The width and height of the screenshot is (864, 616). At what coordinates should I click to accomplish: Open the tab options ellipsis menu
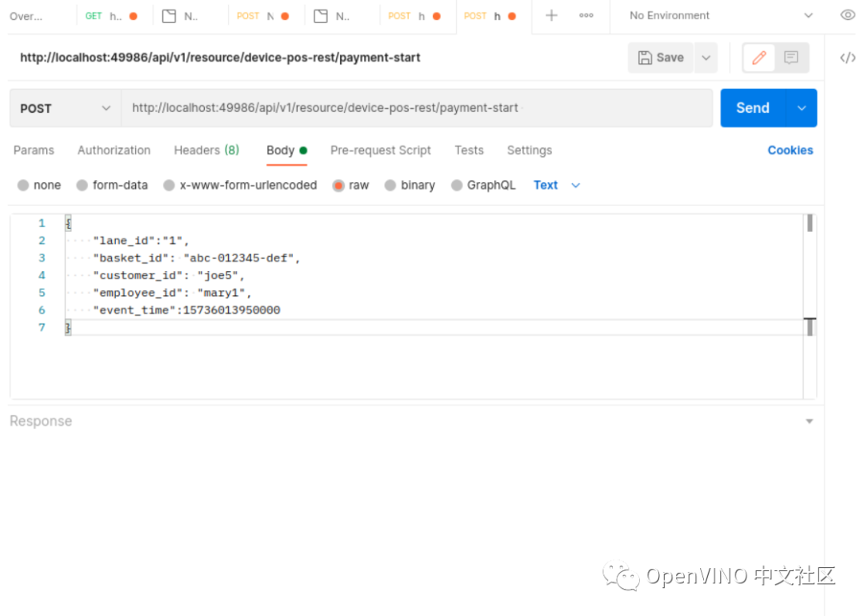pyautogui.click(x=586, y=15)
